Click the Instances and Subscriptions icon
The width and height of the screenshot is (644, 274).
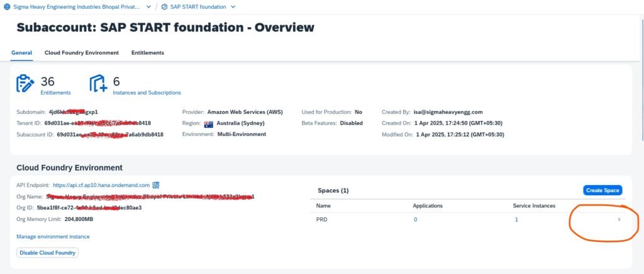[x=98, y=84]
